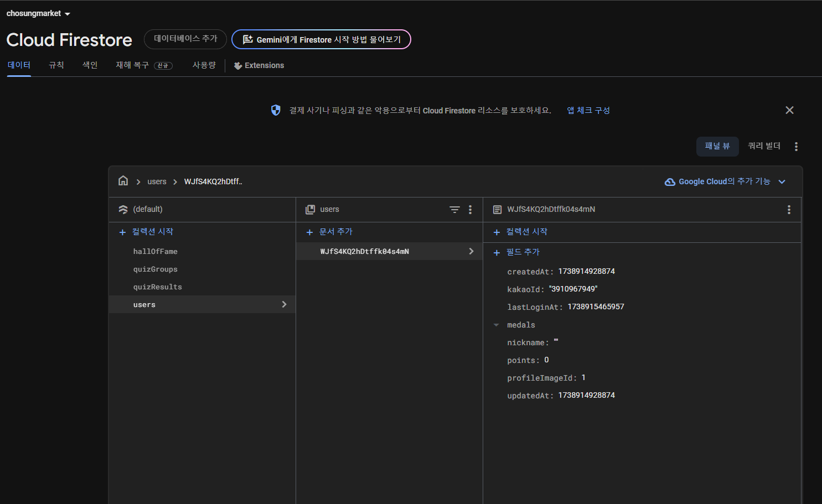The height and width of the screenshot is (504, 822).
Task: Click 문서 추가 to add a document
Action: tap(329, 232)
